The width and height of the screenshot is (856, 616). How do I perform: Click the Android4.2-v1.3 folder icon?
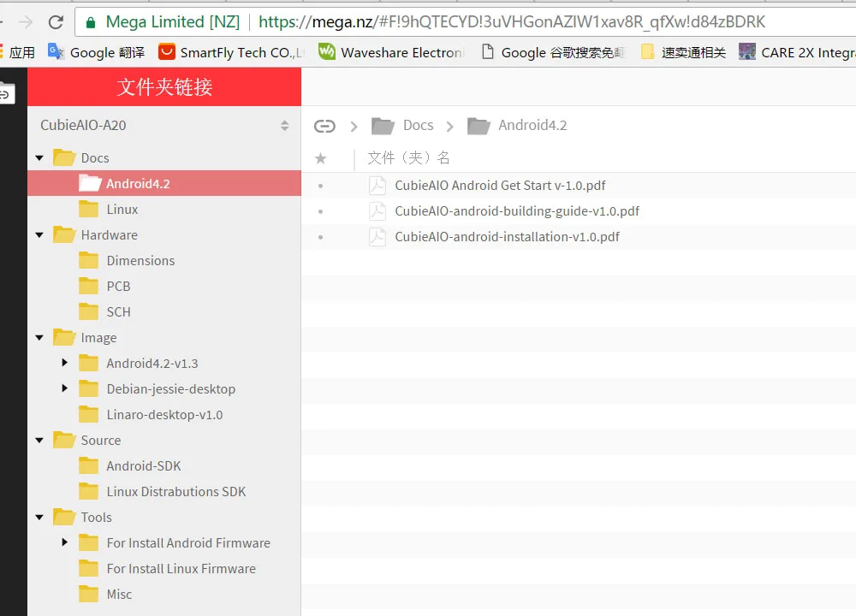point(88,363)
